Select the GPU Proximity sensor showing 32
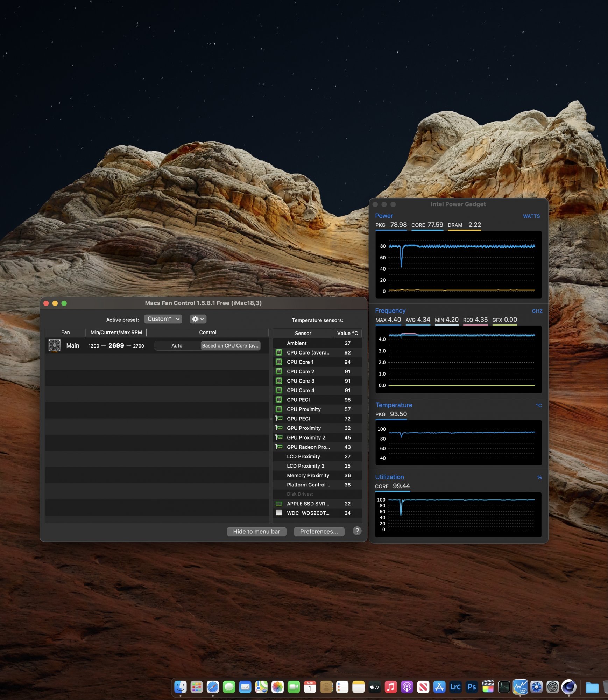The image size is (608, 700). tap(318, 428)
